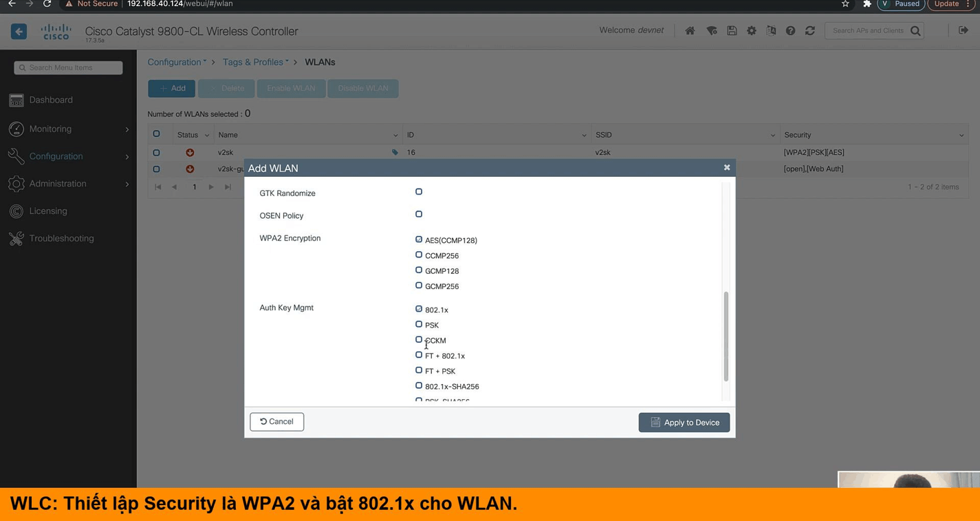Open the browser extensions puzzle icon
This screenshot has height=521, width=980.
click(867, 4)
